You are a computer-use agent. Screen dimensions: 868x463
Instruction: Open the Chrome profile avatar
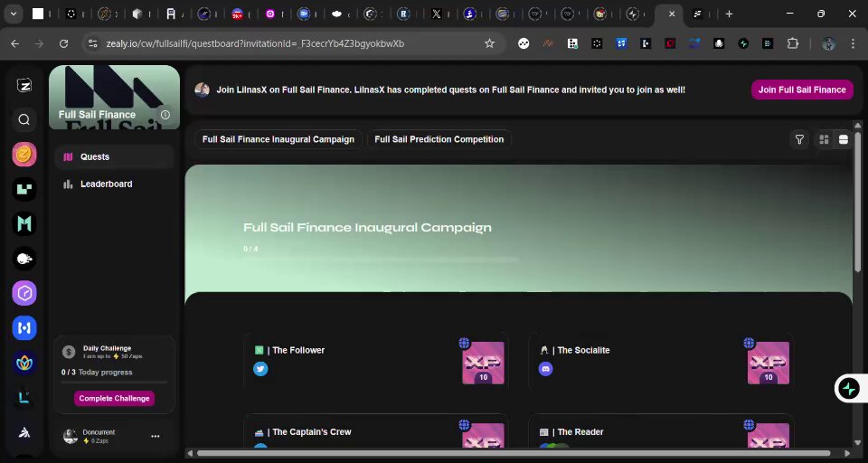click(x=829, y=43)
